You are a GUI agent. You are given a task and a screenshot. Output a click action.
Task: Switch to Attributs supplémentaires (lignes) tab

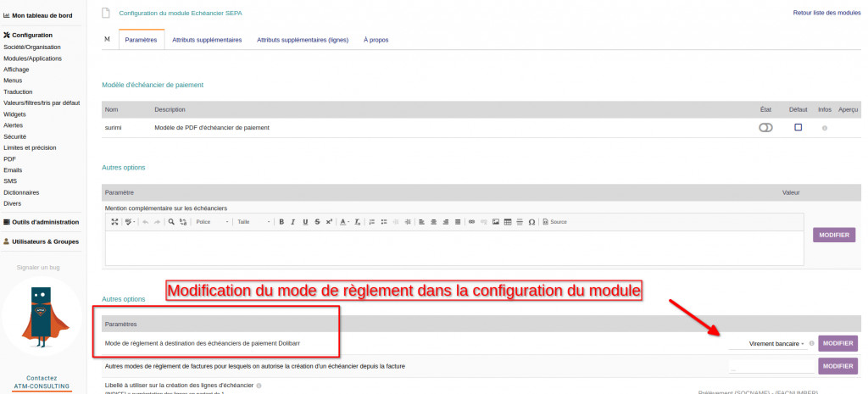coord(303,40)
